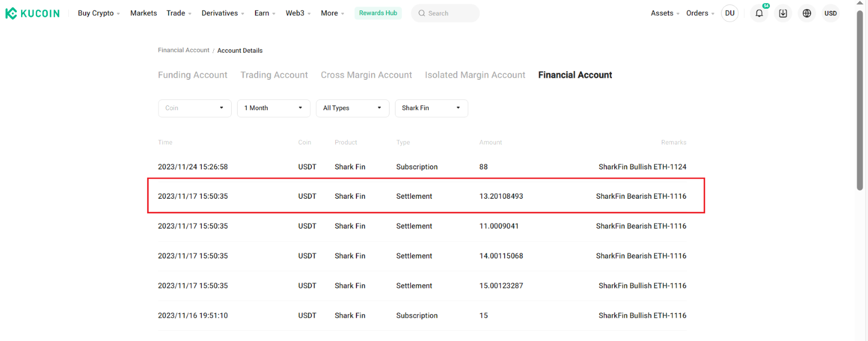Click Financial Account breadcrumb link
Viewport: 868px width, 341px height.
(183, 50)
